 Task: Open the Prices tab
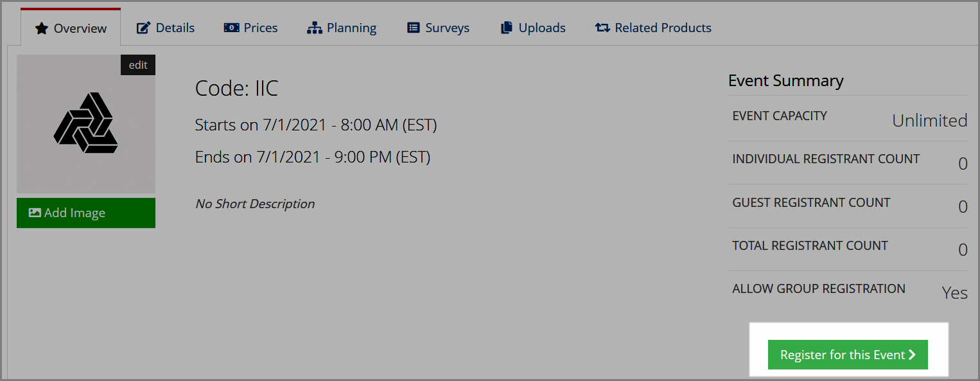point(251,28)
